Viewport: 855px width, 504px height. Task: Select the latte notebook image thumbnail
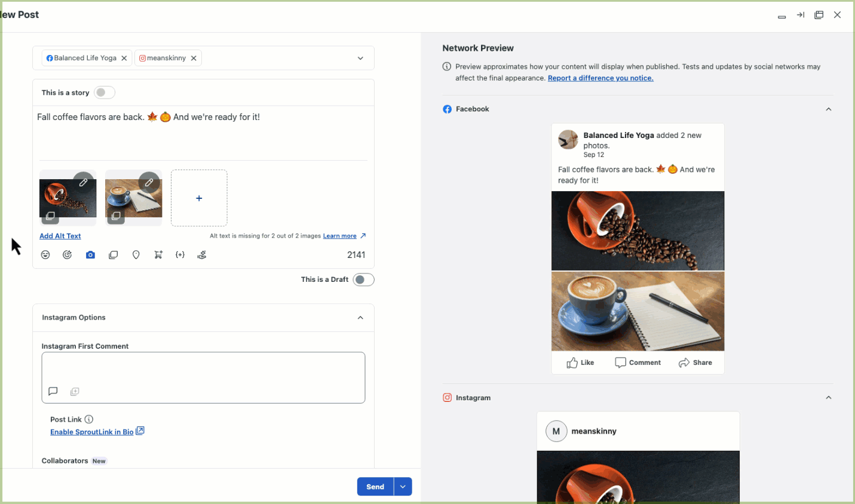[133, 198]
